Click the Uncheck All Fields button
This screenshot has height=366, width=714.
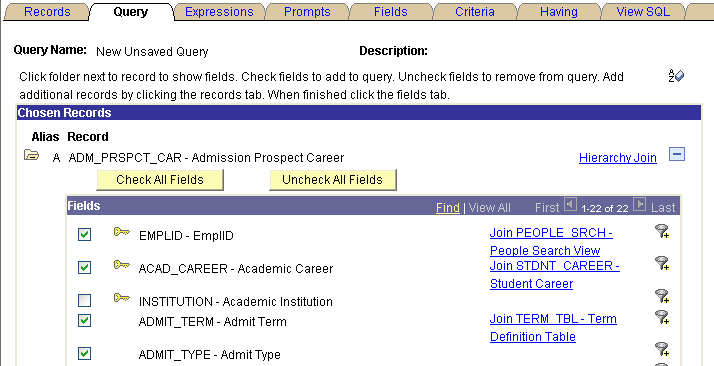[x=332, y=180]
